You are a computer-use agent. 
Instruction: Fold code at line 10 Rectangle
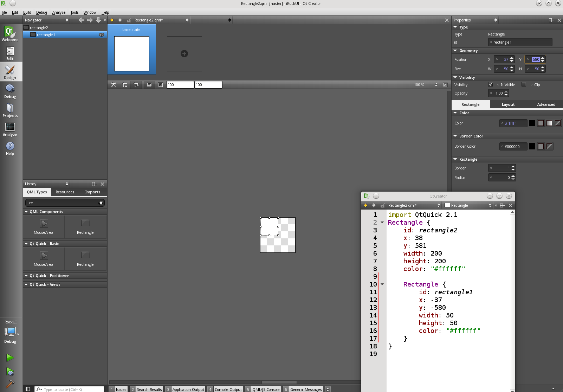tap(382, 284)
